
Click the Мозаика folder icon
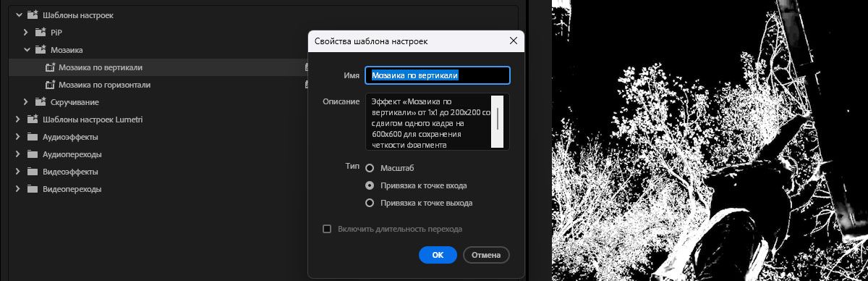tap(41, 50)
